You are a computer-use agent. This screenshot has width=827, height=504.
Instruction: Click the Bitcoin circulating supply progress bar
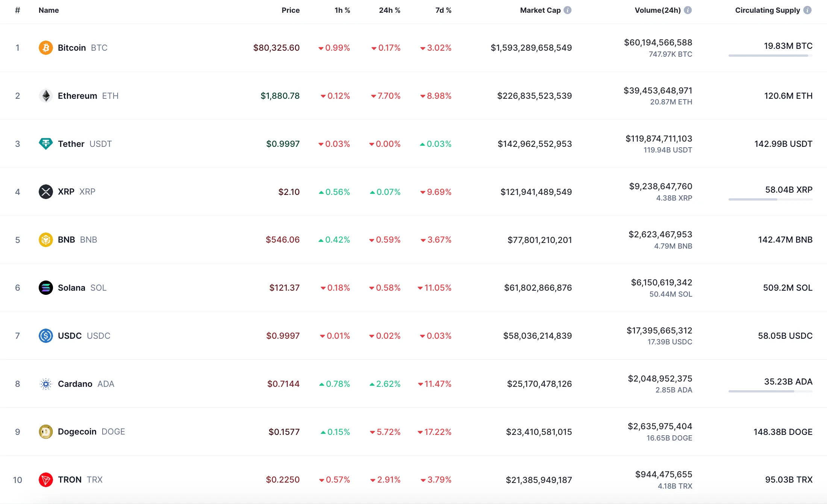click(x=770, y=56)
